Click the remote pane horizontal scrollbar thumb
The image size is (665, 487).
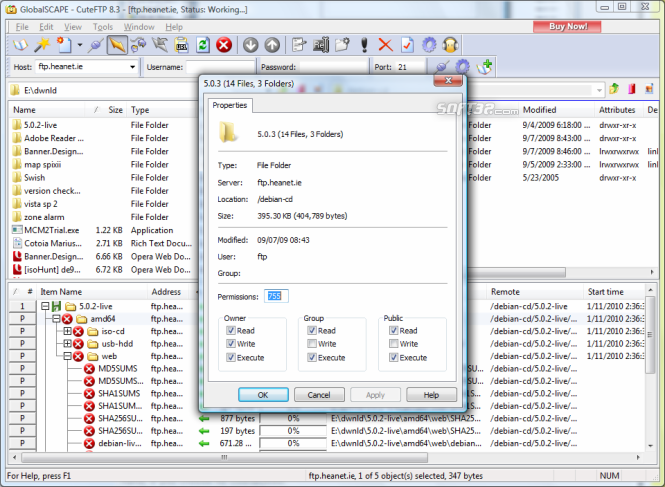click(x=517, y=271)
